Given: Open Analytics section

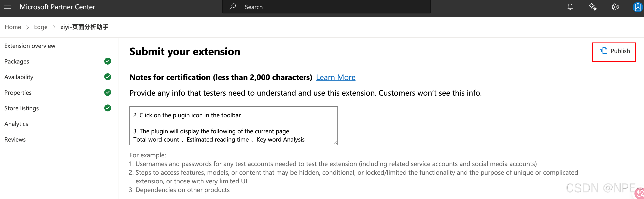Looking at the screenshot, I should click(x=16, y=124).
